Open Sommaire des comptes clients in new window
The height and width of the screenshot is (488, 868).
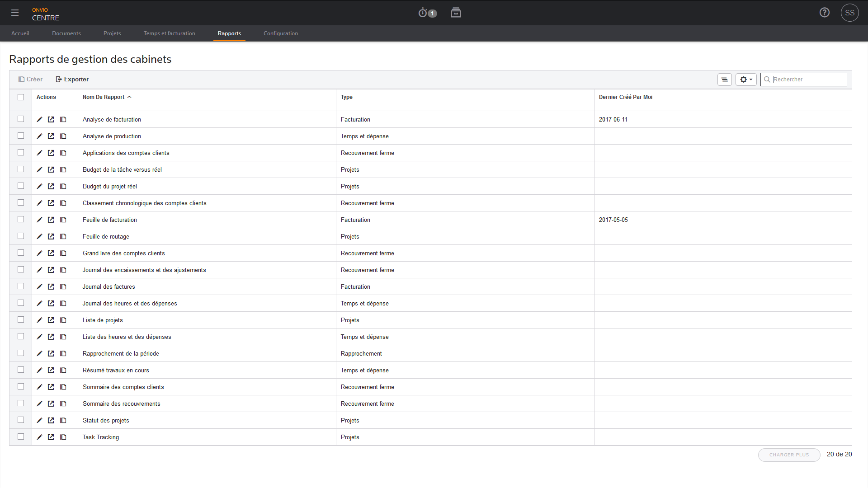(51, 387)
